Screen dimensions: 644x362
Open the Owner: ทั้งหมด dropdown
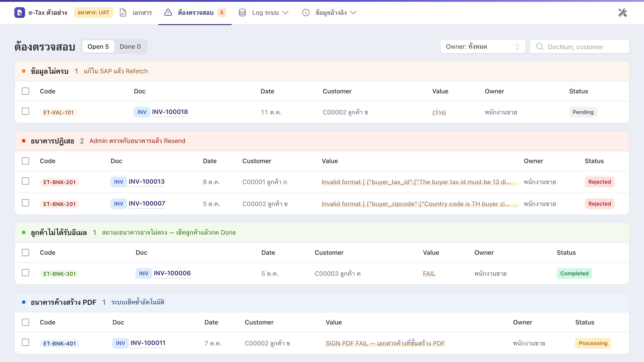click(483, 46)
